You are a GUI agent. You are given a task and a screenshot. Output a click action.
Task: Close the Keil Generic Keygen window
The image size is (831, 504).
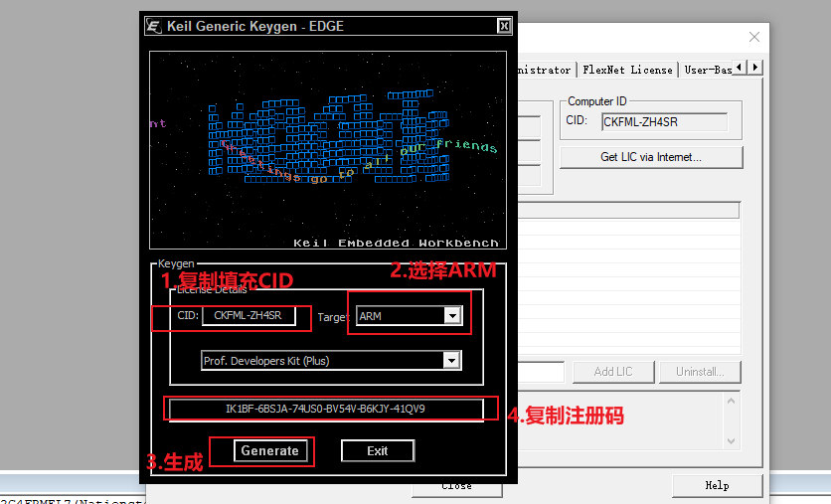click(504, 26)
